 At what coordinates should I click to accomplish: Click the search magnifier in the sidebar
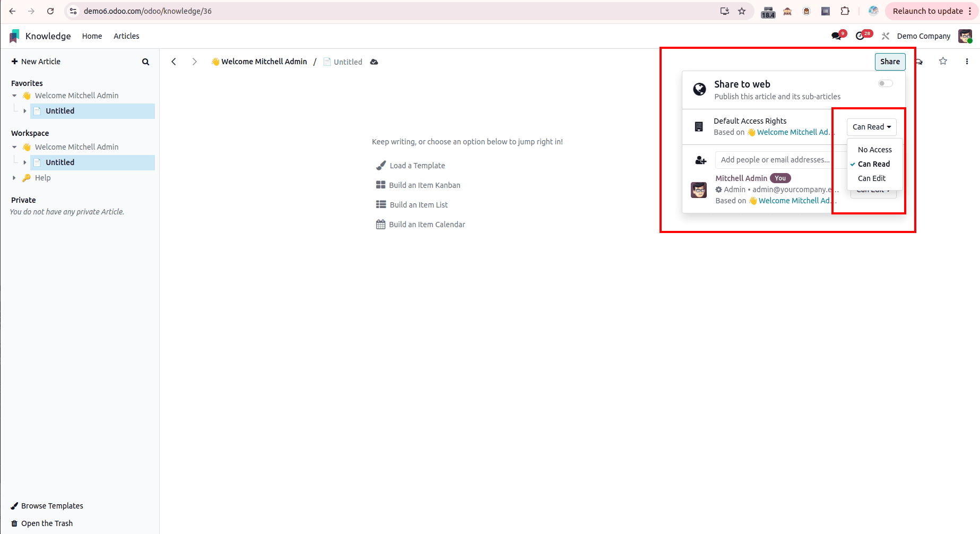145,62
